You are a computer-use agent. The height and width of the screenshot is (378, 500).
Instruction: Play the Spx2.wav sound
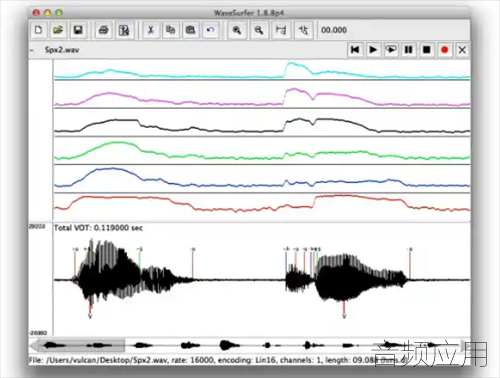point(373,50)
